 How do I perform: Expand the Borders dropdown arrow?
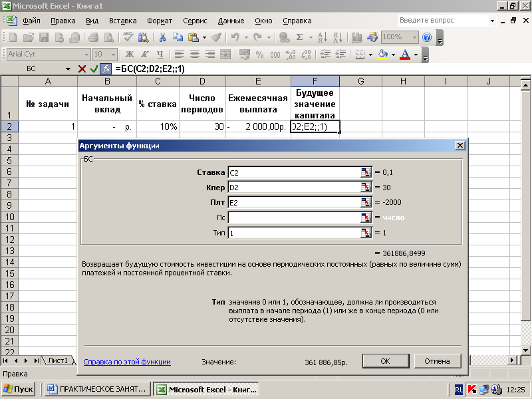coord(370,55)
